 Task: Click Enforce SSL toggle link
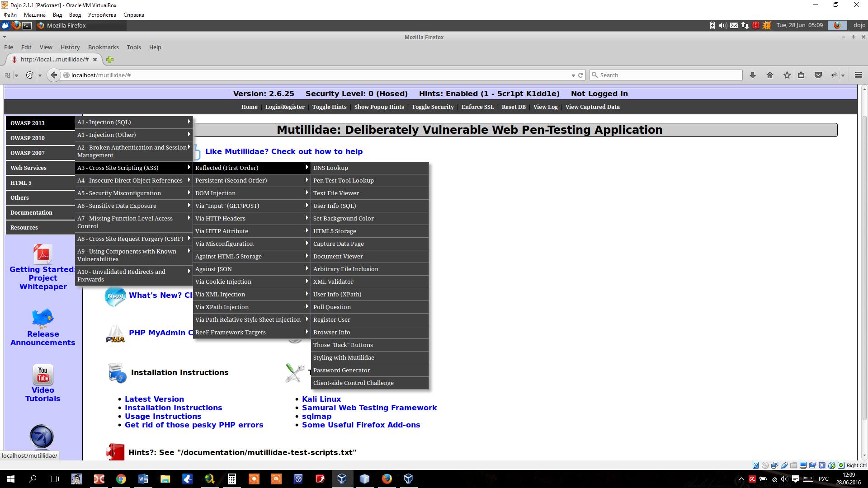477,107
